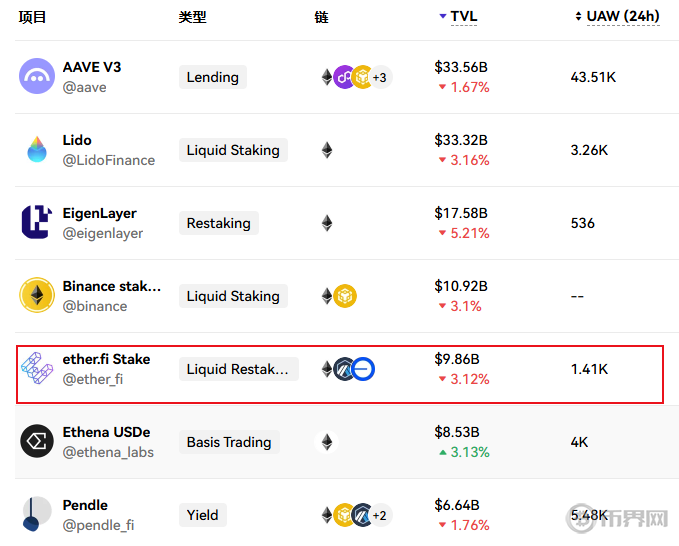The height and width of the screenshot is (546, 679).
Task: Click BNB chain icon in Binance row
Action: click(346, 296)
